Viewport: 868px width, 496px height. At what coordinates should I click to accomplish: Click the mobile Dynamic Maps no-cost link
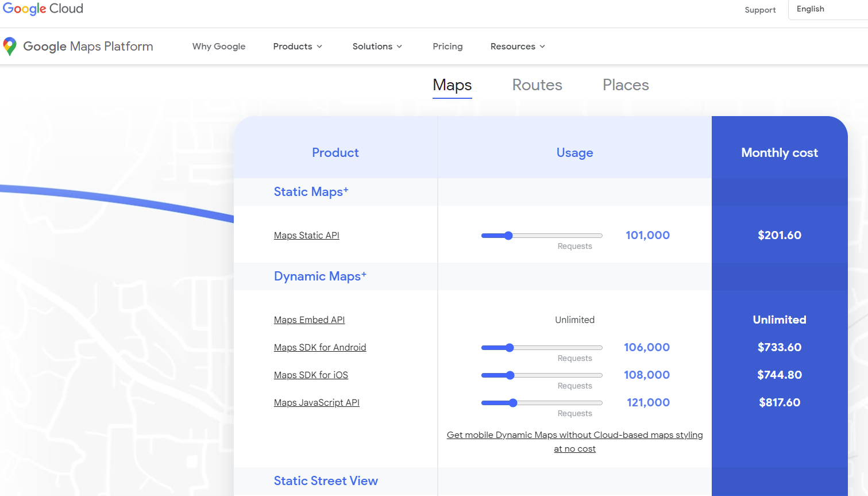coord(574,441)
